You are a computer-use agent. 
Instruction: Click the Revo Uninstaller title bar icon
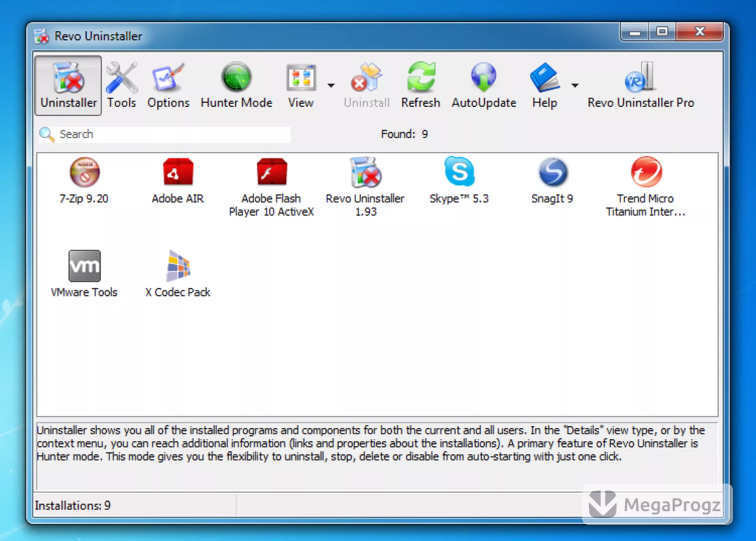point(41,36)
